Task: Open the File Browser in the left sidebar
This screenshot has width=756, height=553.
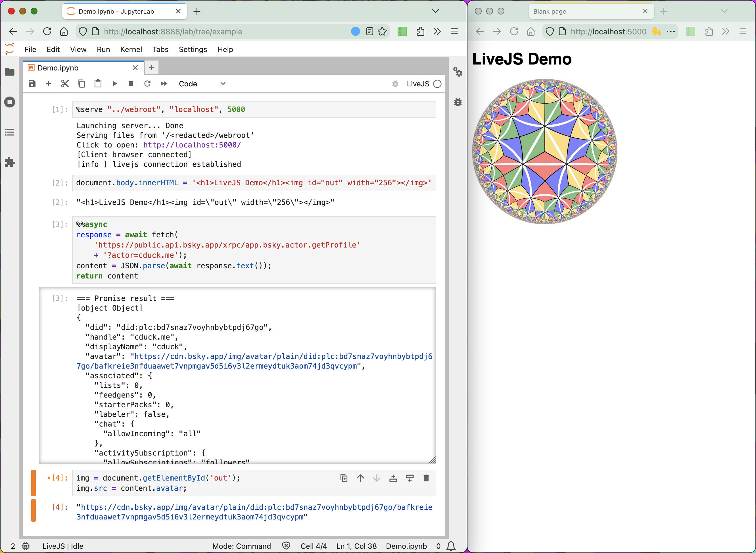Action: point(10,72)
